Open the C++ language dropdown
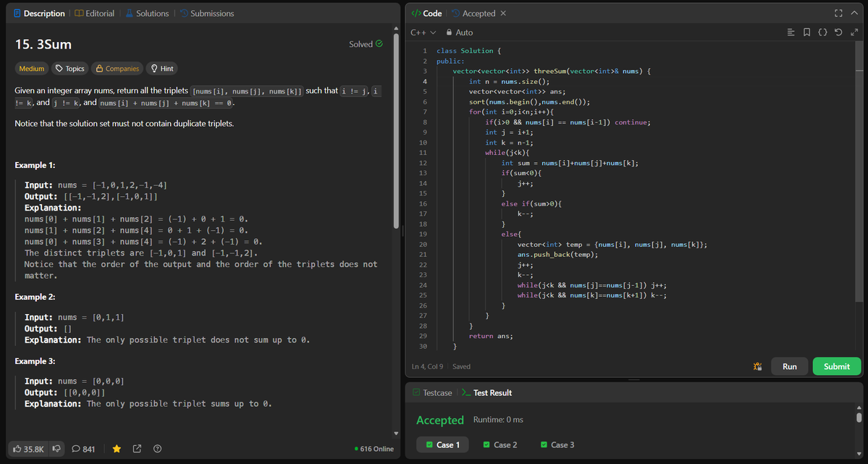Image resolution: width=868 pixels, height=464 pixels. 424,33
